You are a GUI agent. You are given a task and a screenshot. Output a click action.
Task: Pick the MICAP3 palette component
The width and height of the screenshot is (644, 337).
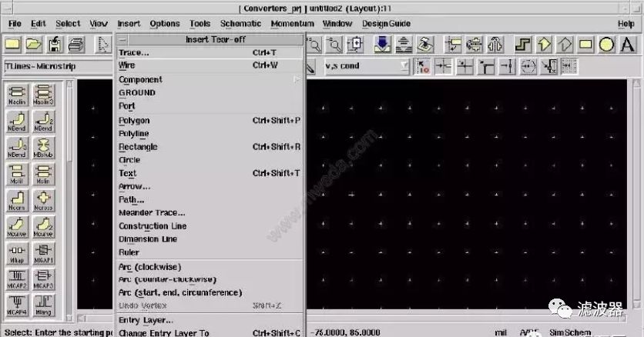click(x=43, y=279)
